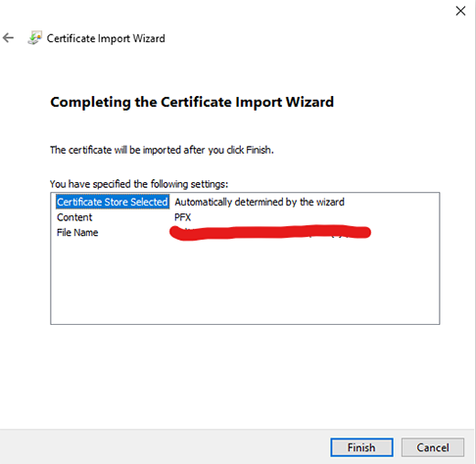Click the 'Completing the Certificate Import Wizard' heading
Viewport: 476px width, 464px height.
[192, 102]
